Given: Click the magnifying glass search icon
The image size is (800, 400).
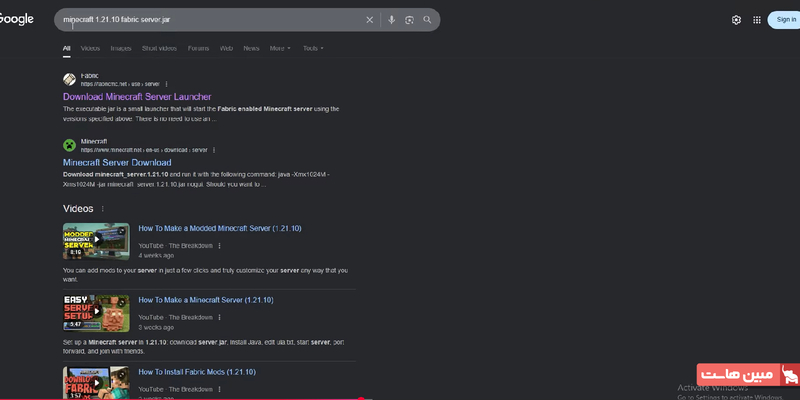Looking at the screenshot, I should [427, 20].
